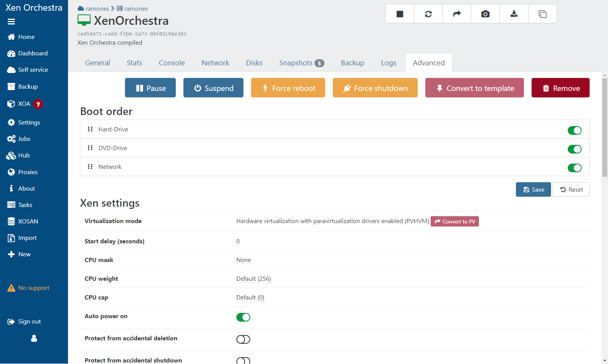Click the Stop VM toolbar icon
The width and height of the screenshot is (608, 364).
400,14
